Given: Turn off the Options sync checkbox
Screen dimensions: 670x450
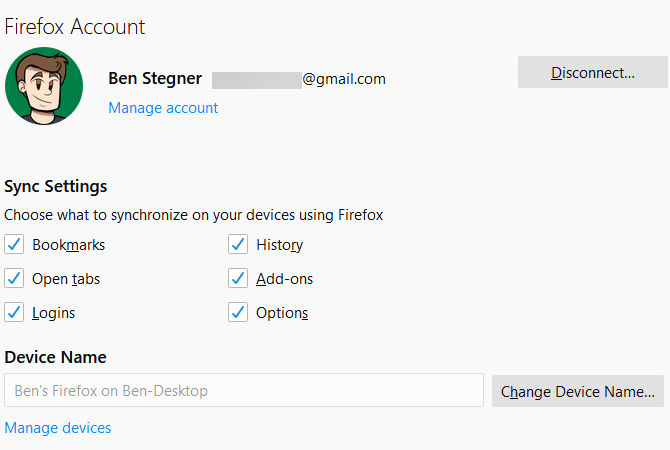Looking at the screenshot, I should (x=238, y=313).
